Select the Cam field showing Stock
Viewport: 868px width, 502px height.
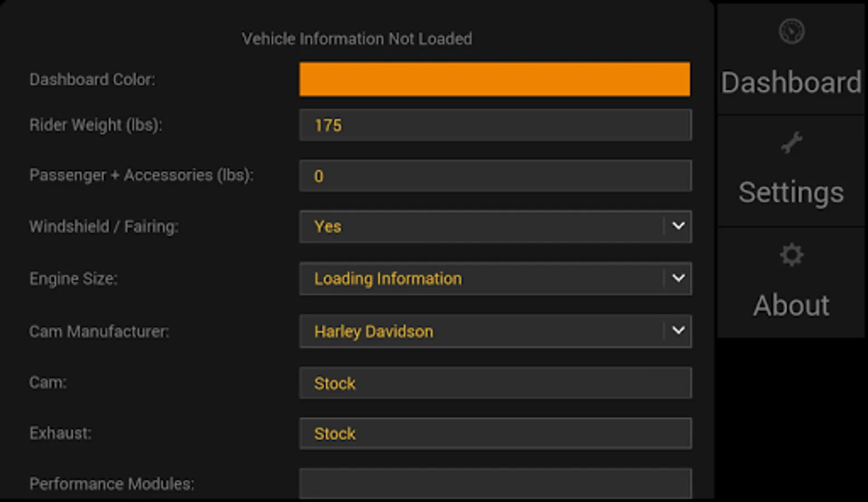point(494,383)
